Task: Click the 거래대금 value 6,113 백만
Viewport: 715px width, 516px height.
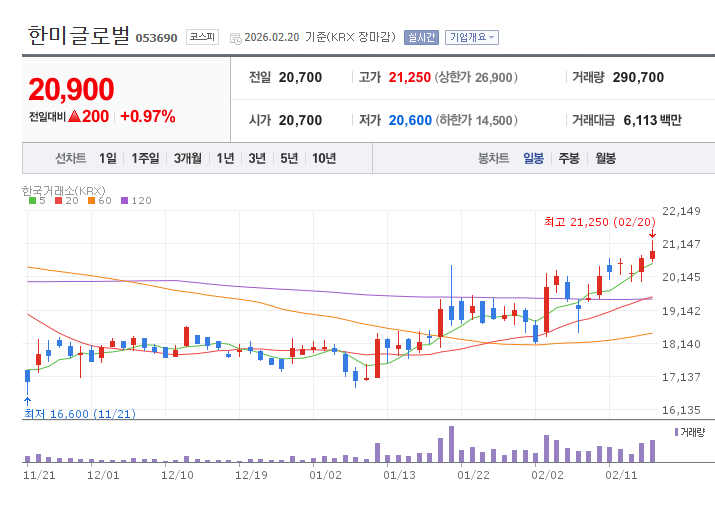Action: click(x=652, y=120)
